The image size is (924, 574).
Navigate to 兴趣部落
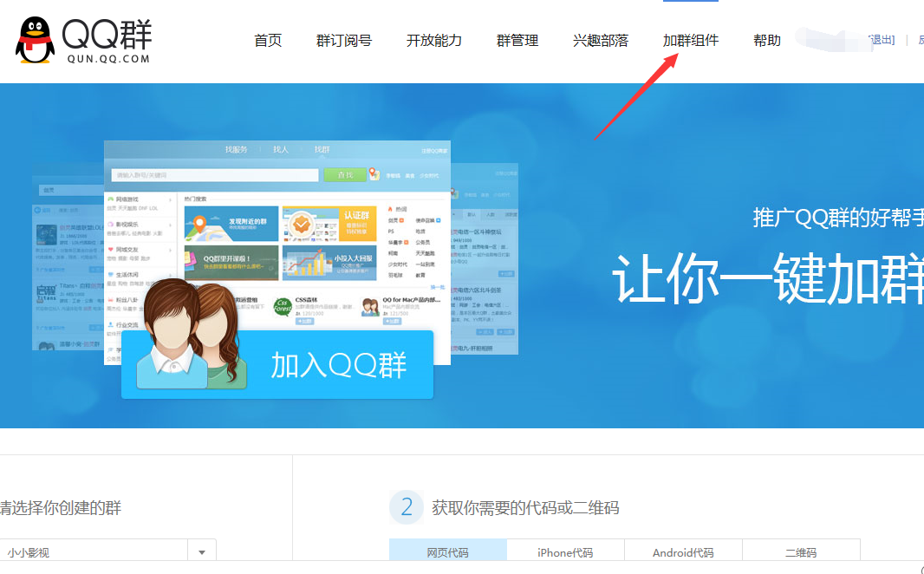(601, 41)
